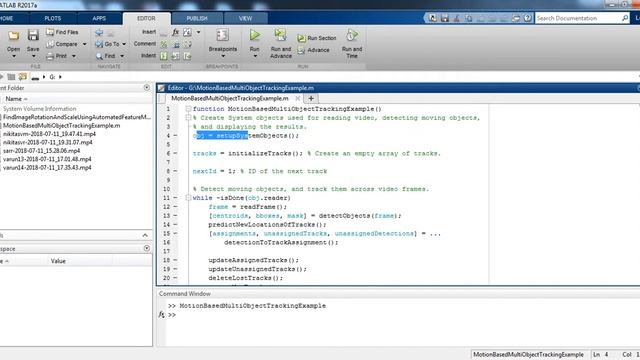
Task: Click the smart indent icon
Action: click(x=164, y=56)
